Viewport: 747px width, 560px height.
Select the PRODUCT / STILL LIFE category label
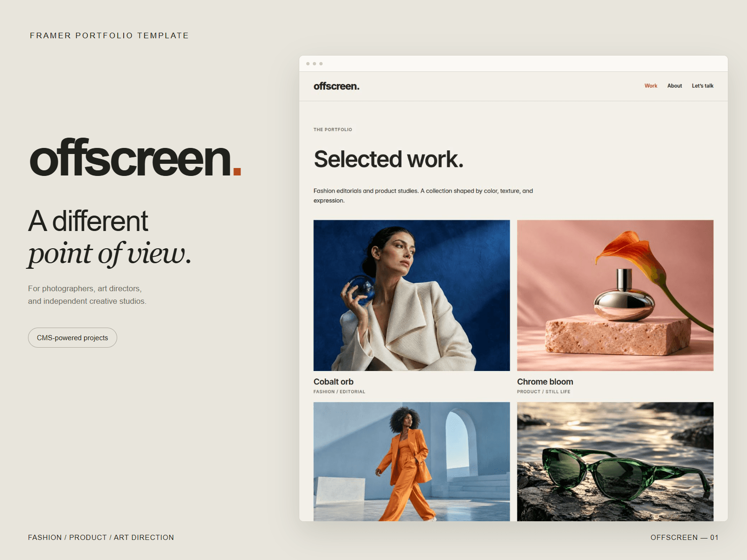coord(543,392)
